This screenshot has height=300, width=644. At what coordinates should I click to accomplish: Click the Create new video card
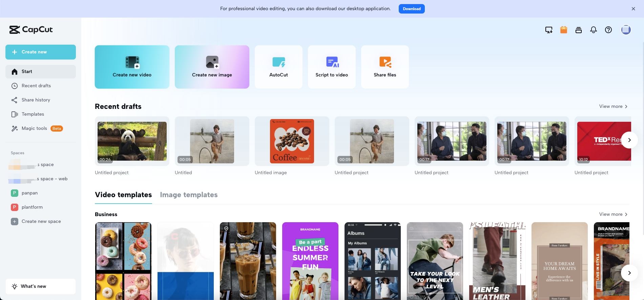point(132,67)
